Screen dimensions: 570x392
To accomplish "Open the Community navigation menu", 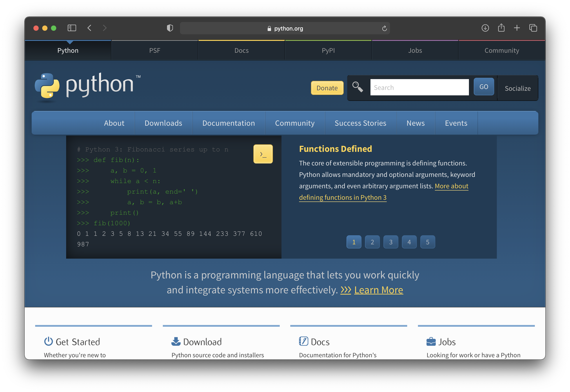I will pos(295,123).
